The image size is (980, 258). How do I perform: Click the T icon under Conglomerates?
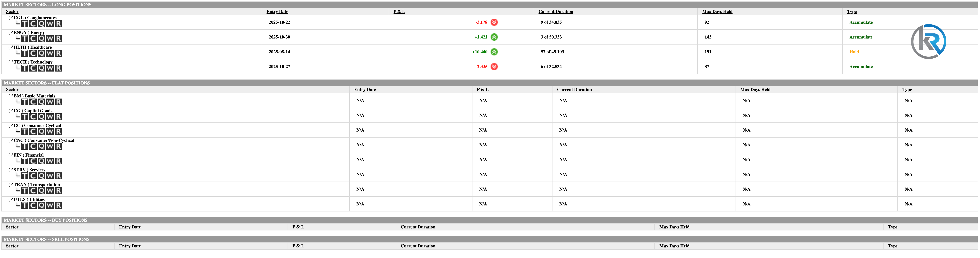(25, 24)
